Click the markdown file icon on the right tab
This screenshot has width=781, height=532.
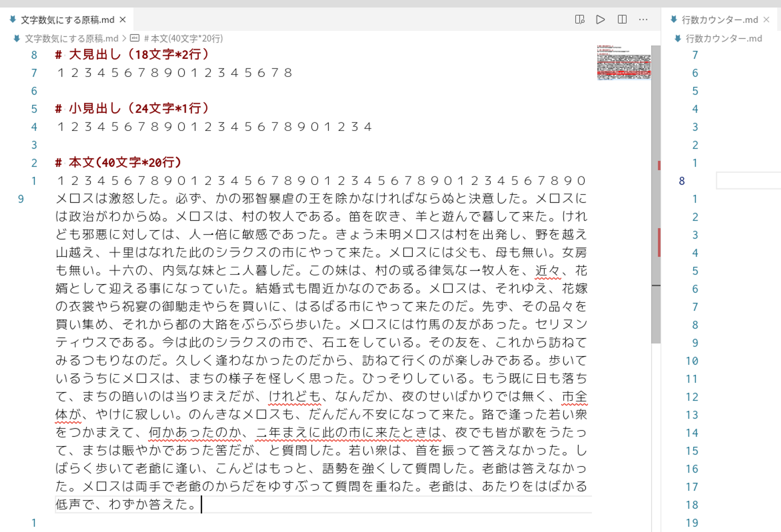[674, 19]
